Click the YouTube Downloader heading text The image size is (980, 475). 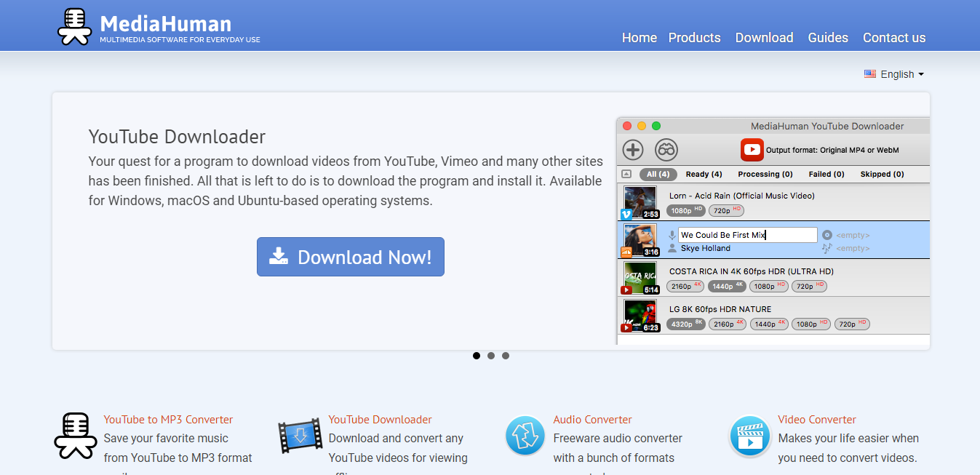[177, 137]
